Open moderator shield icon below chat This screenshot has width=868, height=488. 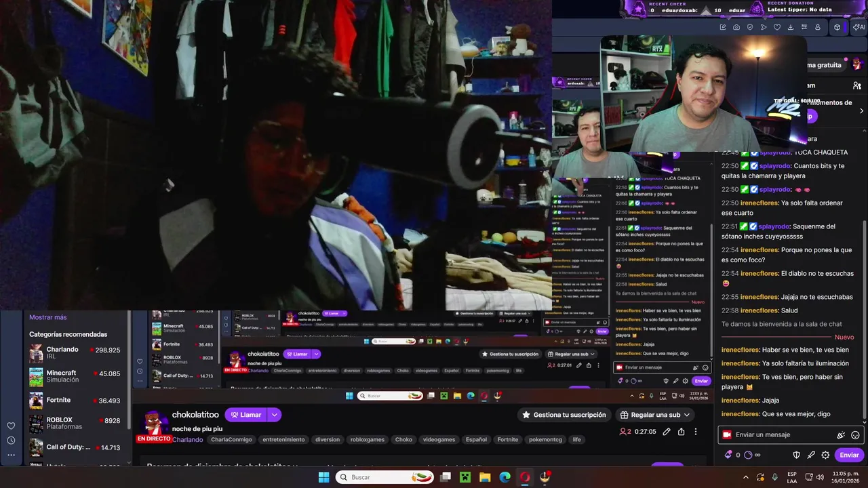pyautogui.click(x=796, y=455)
